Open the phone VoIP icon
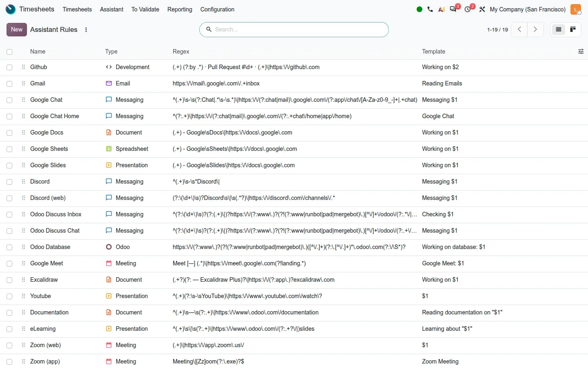Viewport: 588px width, 368px height. coord(430,9)
